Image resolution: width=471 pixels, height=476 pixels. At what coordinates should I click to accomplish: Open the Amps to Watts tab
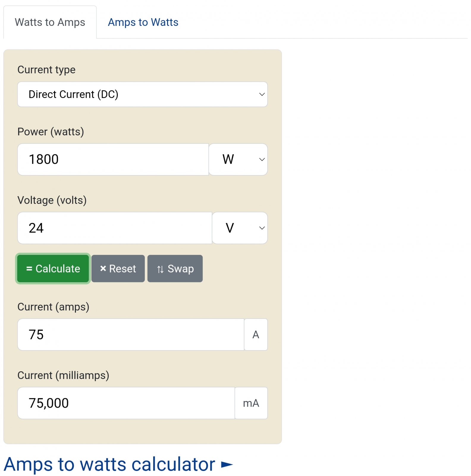143,22
